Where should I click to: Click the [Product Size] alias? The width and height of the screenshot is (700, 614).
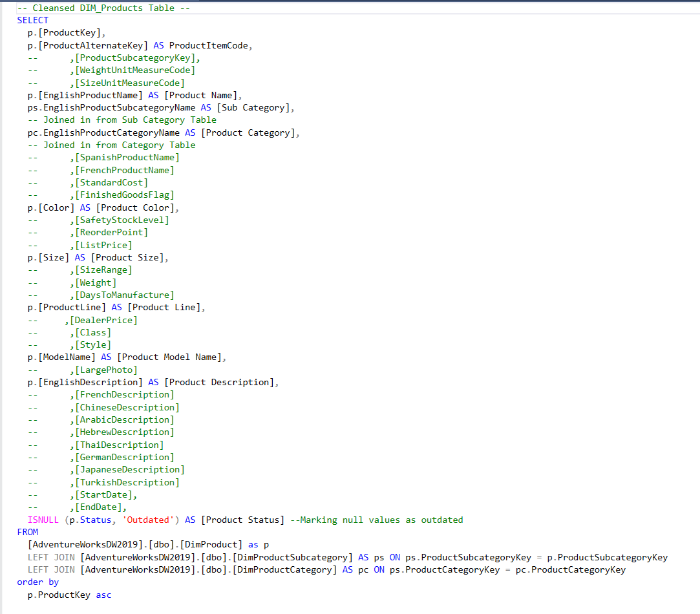(x=127, y=258)
